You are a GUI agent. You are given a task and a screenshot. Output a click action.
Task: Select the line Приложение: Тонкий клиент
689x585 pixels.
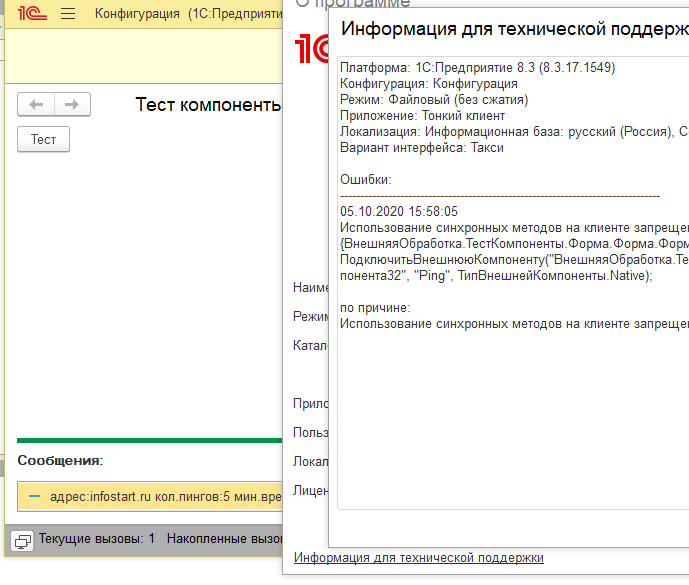(422, 116)
